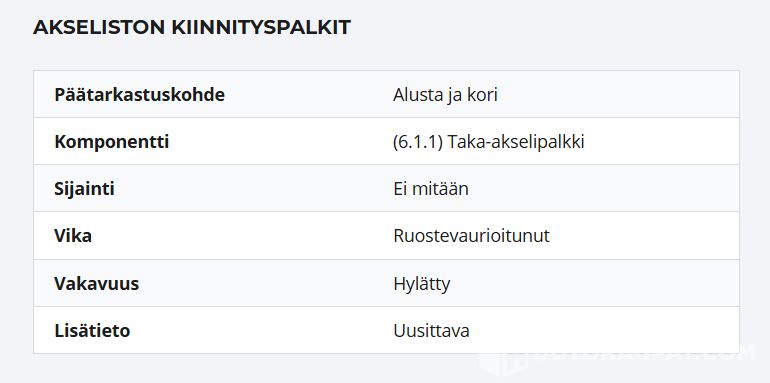
Task: Click the watermark logo at bottom right
Action: tap(616, 356)
